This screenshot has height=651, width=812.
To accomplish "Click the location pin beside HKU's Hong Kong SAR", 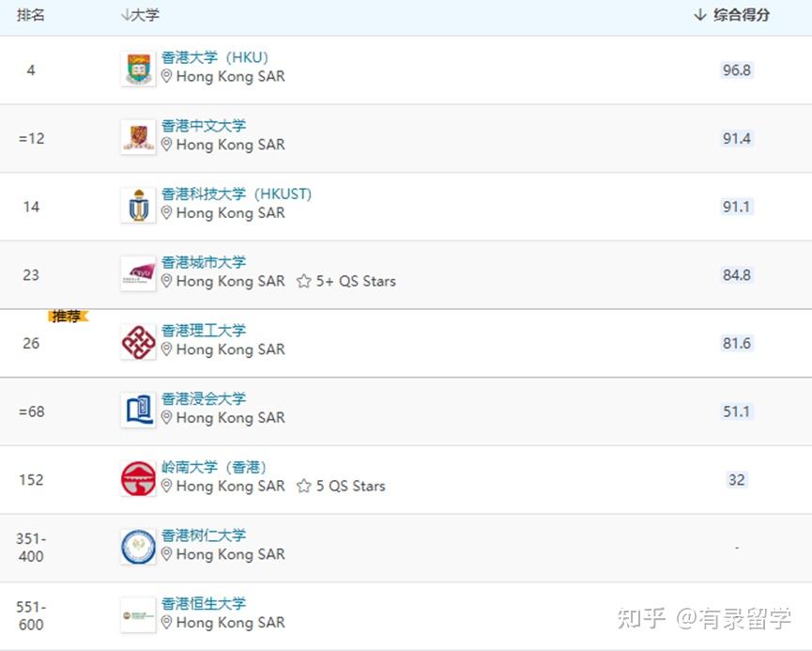I will (x=166, y=76).
